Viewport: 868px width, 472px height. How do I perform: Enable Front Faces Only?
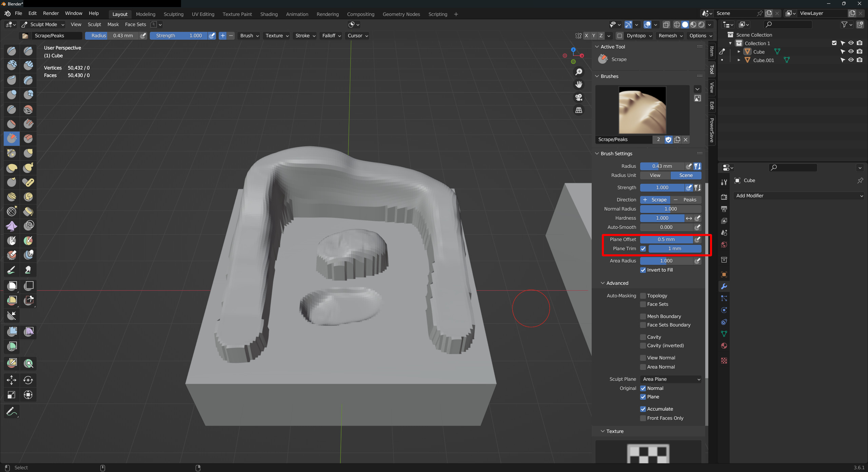click(643, 418)
